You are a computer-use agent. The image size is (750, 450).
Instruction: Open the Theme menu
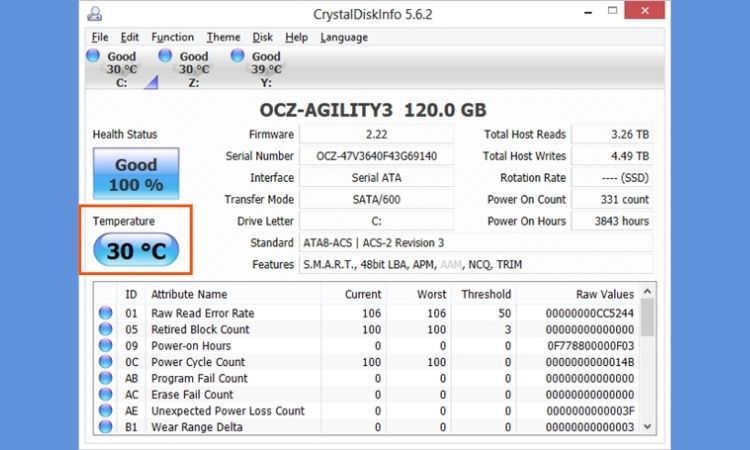pos(223,37)
